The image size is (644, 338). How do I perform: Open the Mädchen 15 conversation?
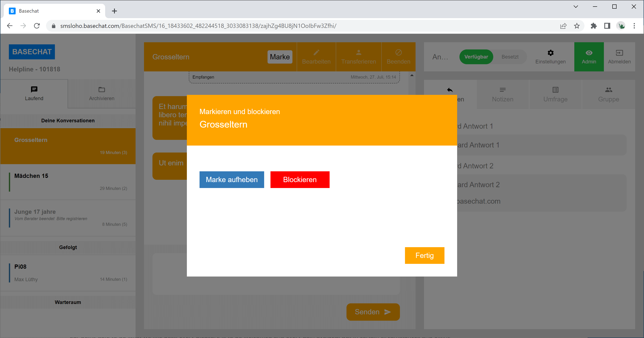click(x=68, y=182)
